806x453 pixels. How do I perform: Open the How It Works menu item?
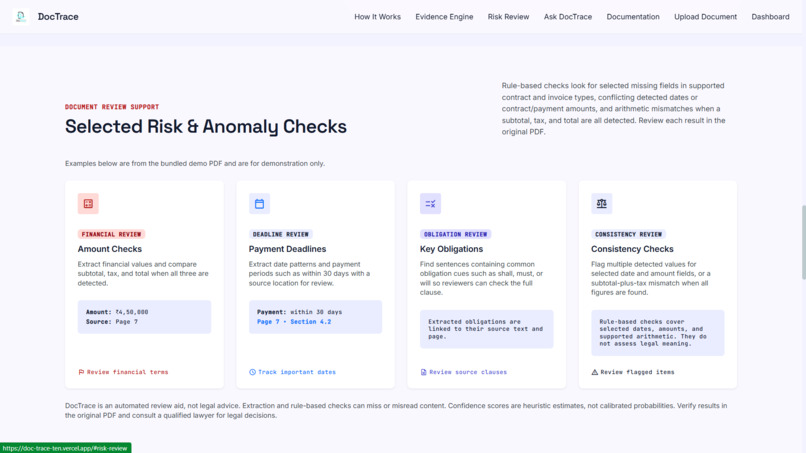pos(377,16)
